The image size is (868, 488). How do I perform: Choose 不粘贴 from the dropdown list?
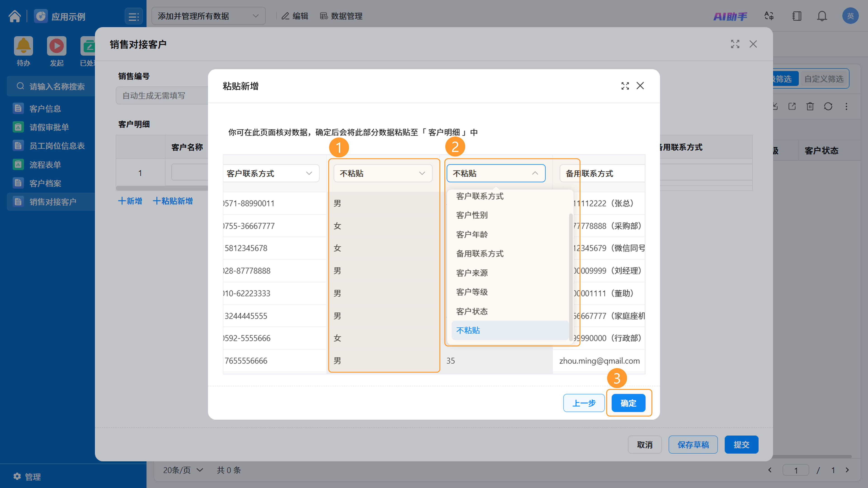[x=510, y=330]
